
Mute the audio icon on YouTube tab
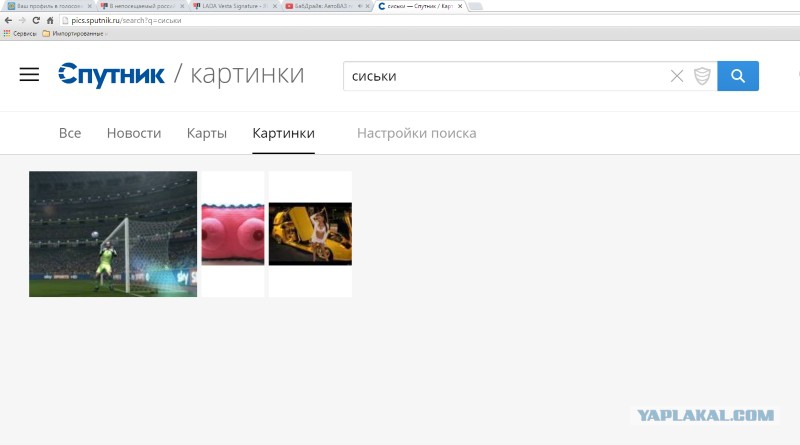click(360, 6)
